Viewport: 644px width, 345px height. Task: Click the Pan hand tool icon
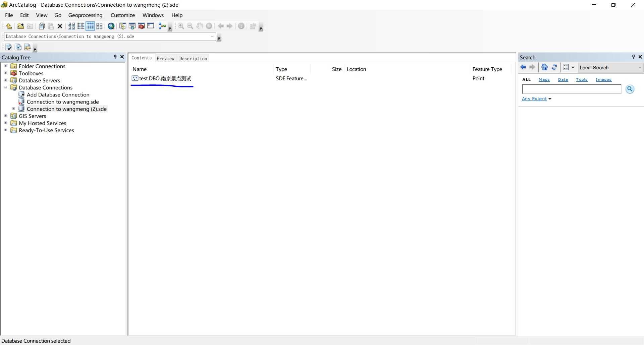[x=200, y=26]
